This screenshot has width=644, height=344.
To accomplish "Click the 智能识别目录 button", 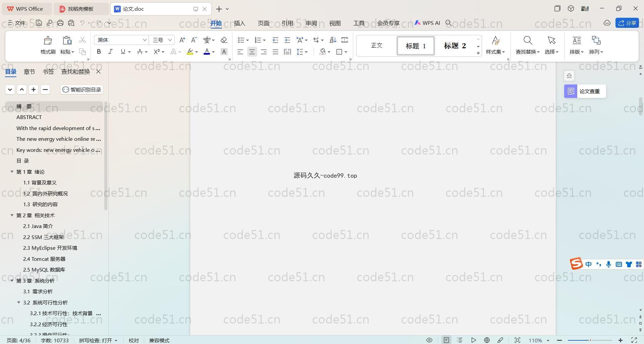I will coord(82,90).
